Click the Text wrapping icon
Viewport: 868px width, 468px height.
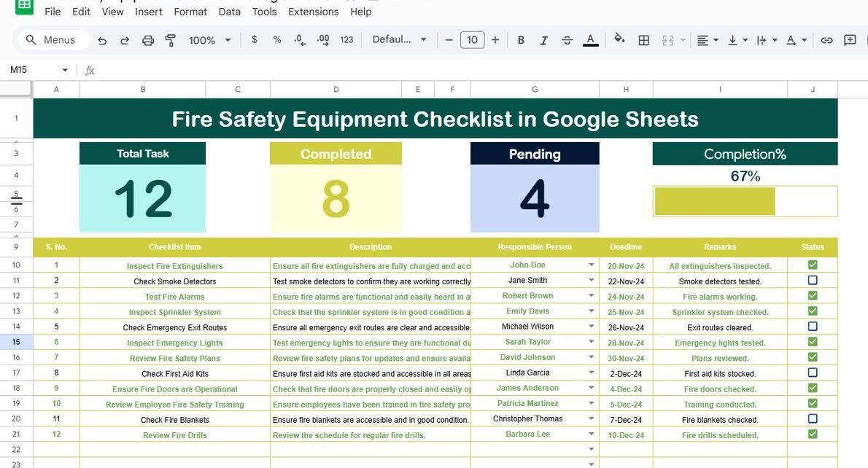tap(762, 40)
